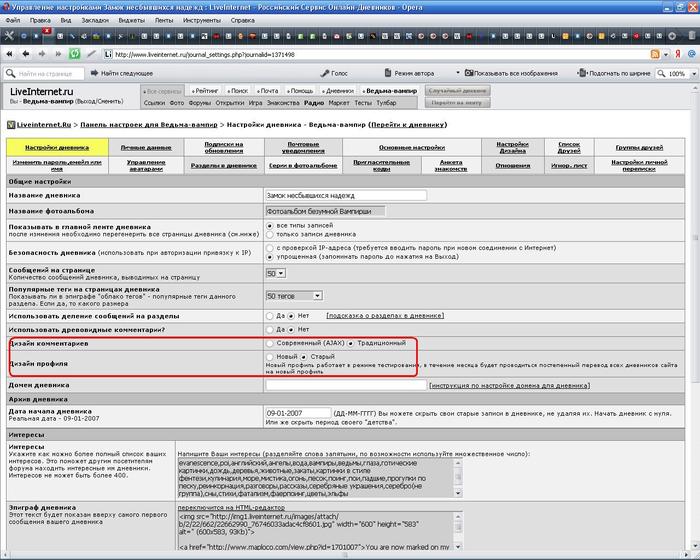Image resolution: width=700 pixels, height=560 pixels.
Task: Click the magnifier icon in find field
Action: 10,73
